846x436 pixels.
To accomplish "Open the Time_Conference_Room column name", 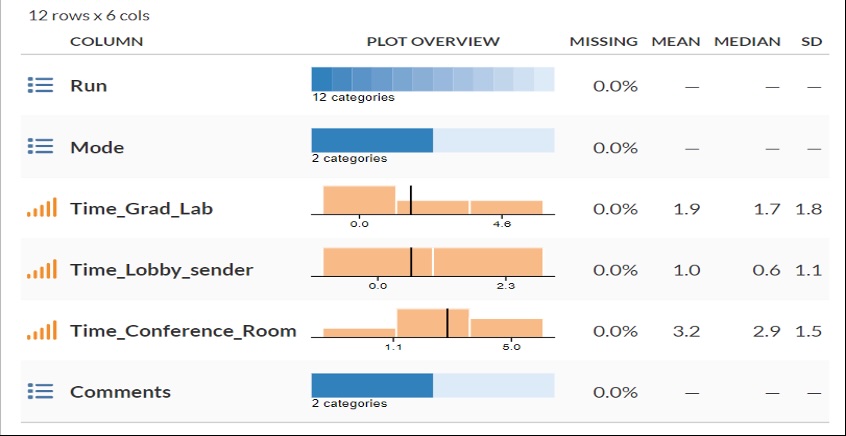I will tap(183, 331).
